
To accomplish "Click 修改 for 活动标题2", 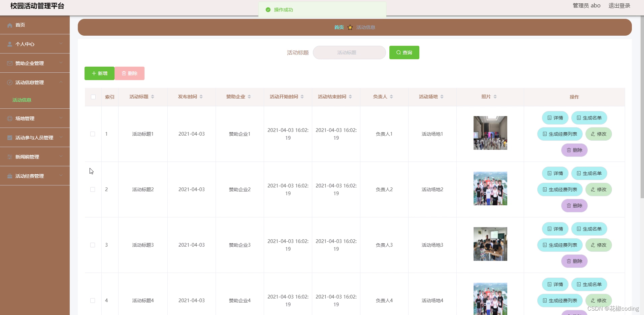I will (x=599, y=189).
